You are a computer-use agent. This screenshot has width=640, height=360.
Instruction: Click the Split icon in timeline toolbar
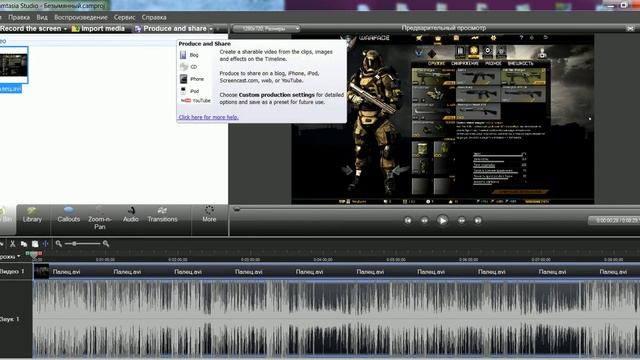point(45,244)
